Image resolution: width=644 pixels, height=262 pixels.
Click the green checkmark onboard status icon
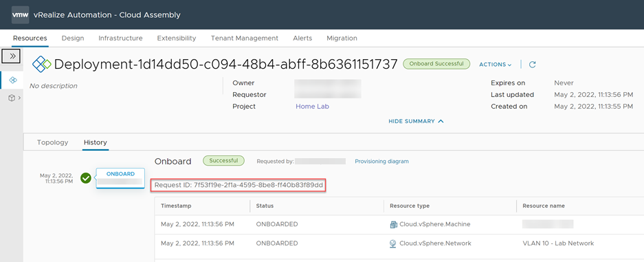[x=86, y=178]
